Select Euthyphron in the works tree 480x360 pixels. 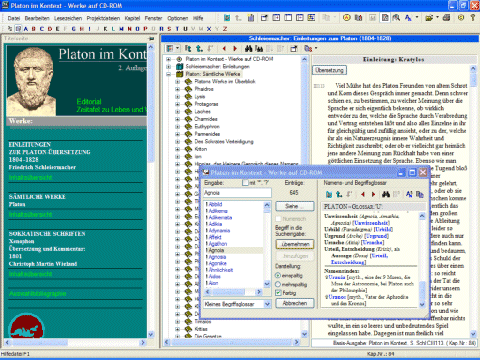point(207,126)
